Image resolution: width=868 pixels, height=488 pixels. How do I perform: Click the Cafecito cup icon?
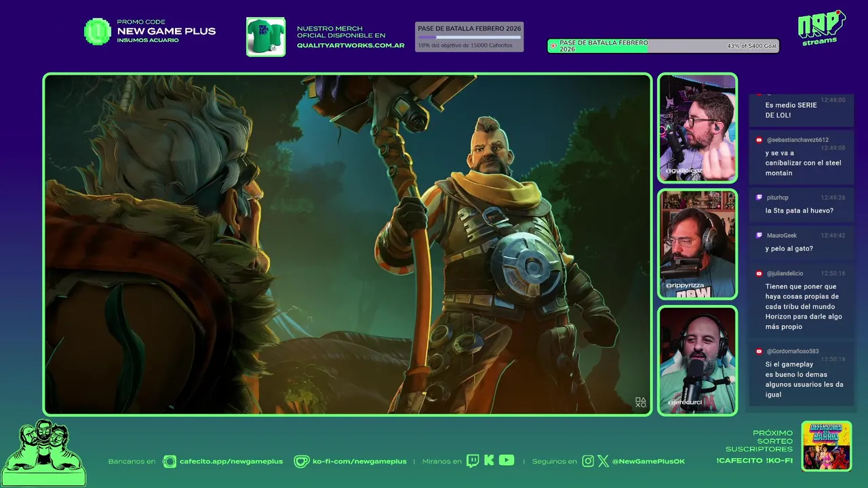coord(170,461)
